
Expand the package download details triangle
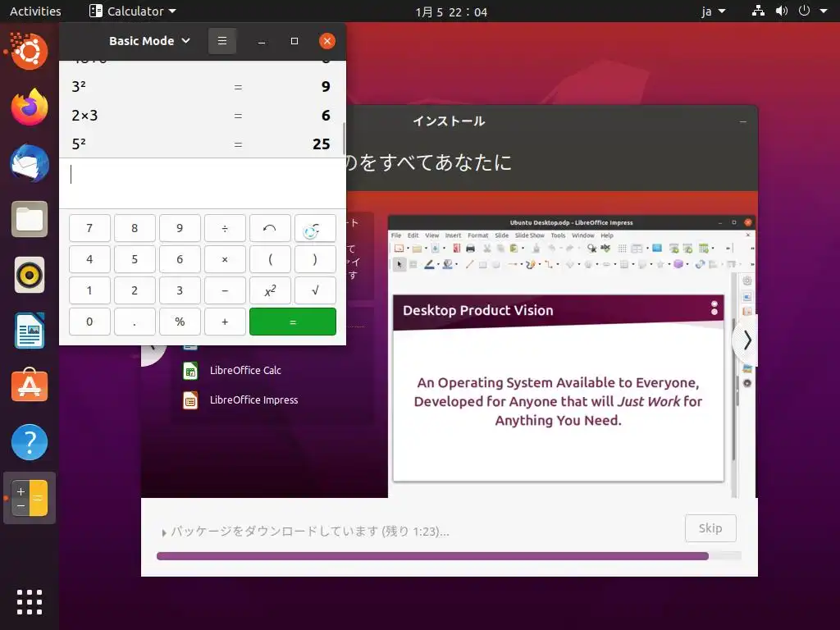pos(164,532)
